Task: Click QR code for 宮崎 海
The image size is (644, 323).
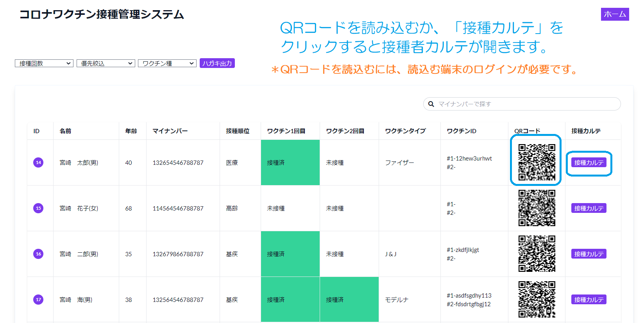Action: pos(537,299)
